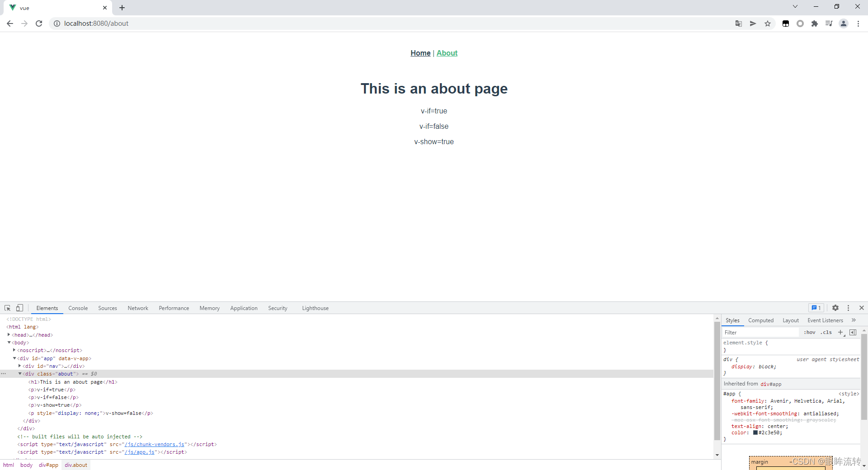Expand the head element node
The height and width of the screenshot is (470, 868).
[9, 334]
